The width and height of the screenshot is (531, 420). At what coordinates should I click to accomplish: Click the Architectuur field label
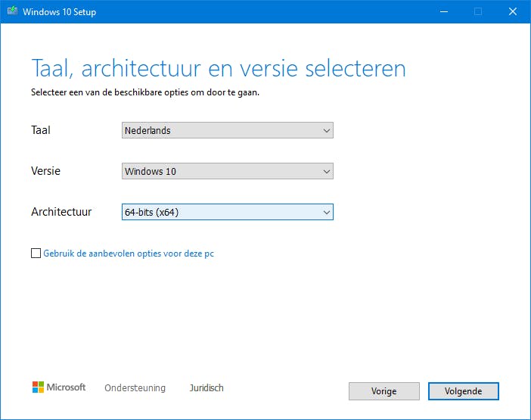tap(61, 212)
